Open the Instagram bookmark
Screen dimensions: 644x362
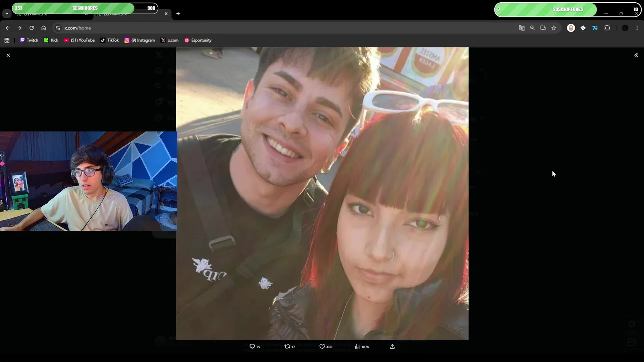tap(139, 40)
